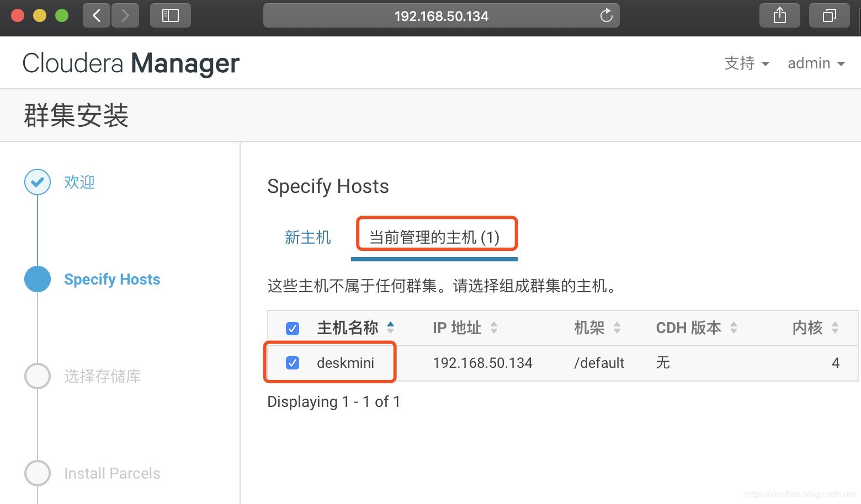Click the Install Parcels step label
Screen dimensions: 861x504
112,473
